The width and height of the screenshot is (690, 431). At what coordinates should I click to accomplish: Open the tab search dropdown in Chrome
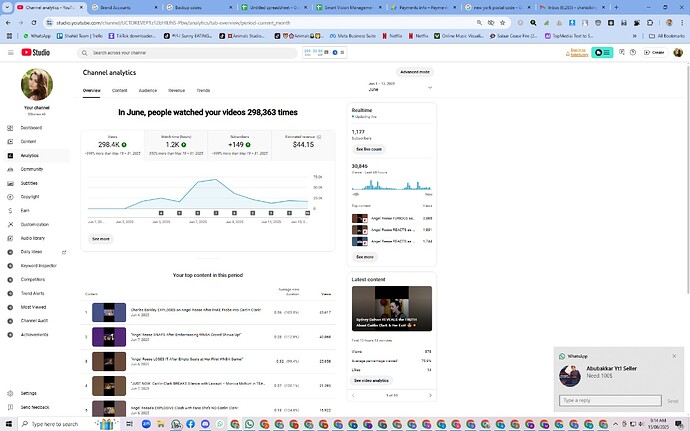pos(7,7)
